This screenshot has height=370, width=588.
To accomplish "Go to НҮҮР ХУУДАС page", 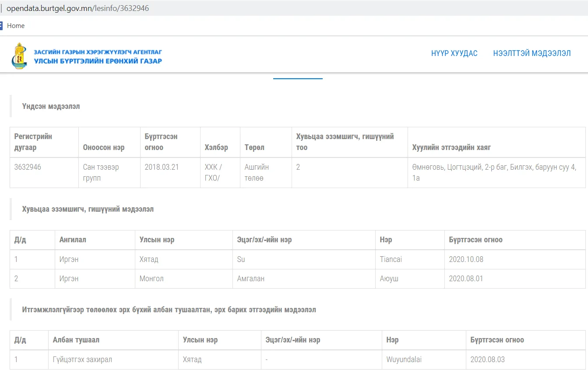I will tap(454, 53).
